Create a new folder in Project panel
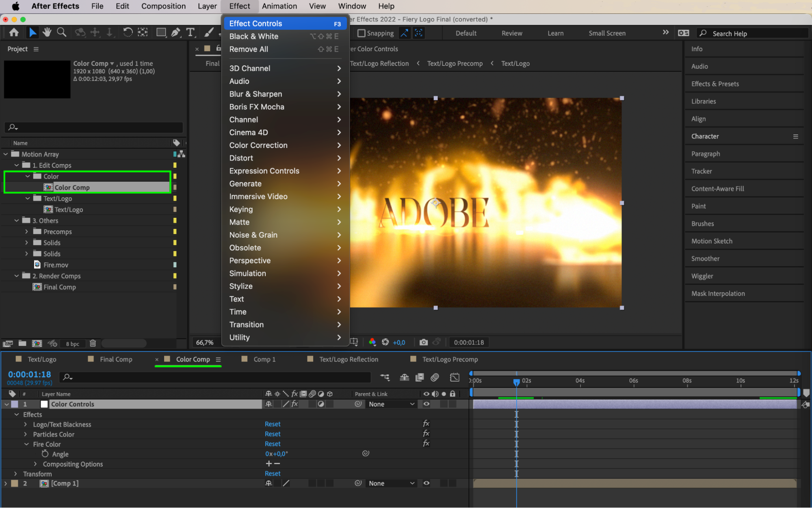The image size is (812, 508). point(22,343)
